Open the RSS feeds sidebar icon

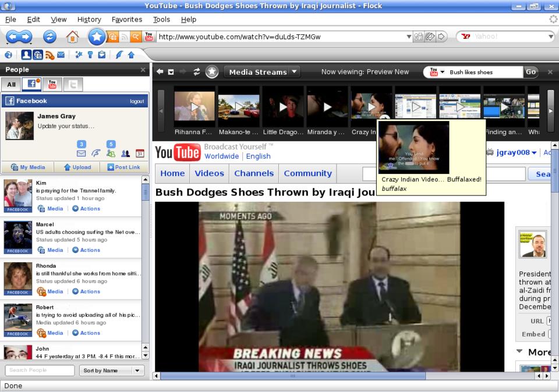pos(49,55)
